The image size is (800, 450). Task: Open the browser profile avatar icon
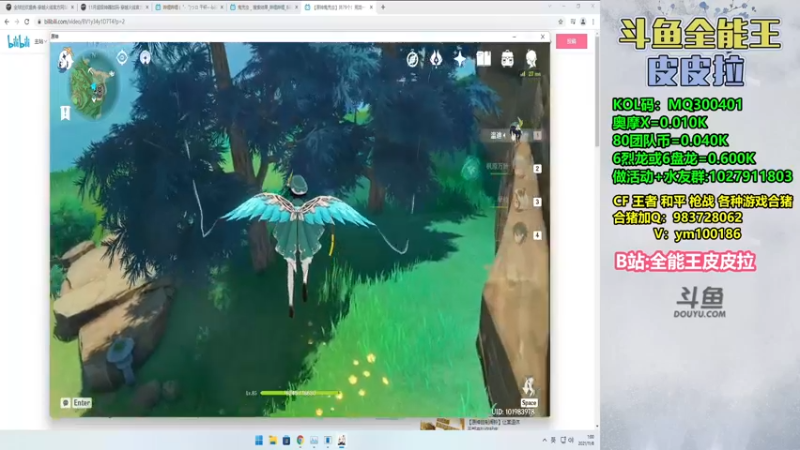[583, 21]
